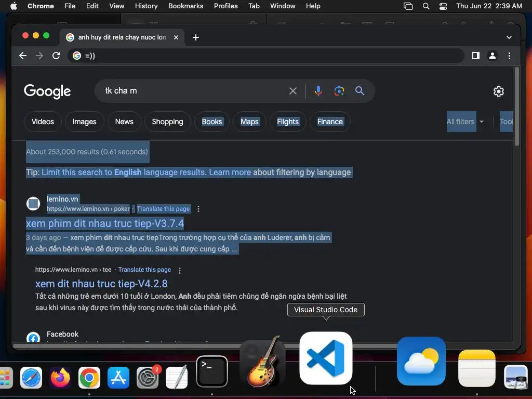532x399 pixels.
Task: Go back to the previous page
Action: [x=23, y=56]
